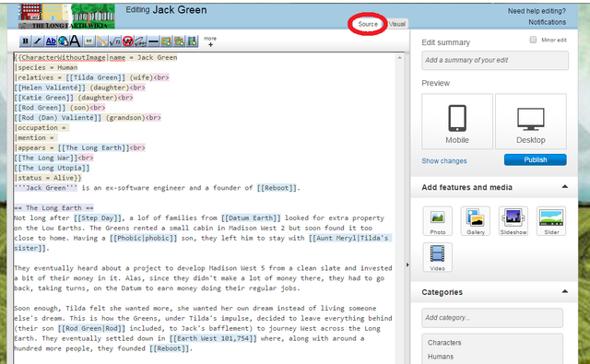Focus the edit summary input field

click(x=495, y=60)
